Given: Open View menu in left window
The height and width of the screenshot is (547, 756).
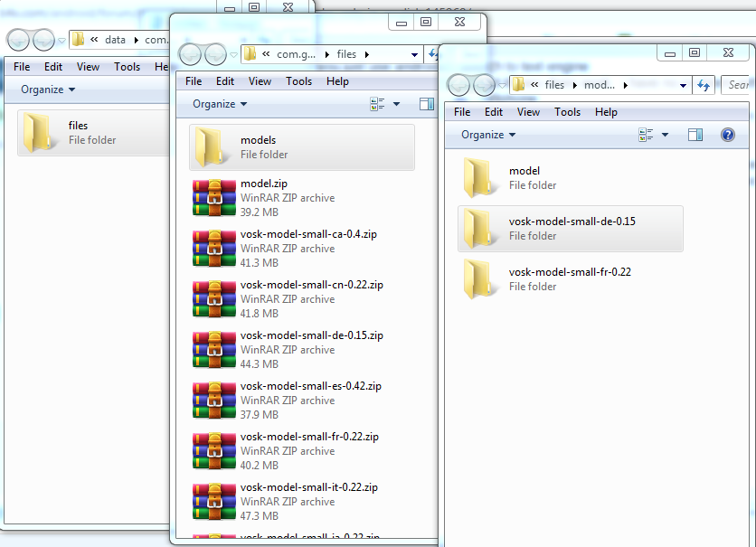Looking at the screenshot, I should point(88,67).
